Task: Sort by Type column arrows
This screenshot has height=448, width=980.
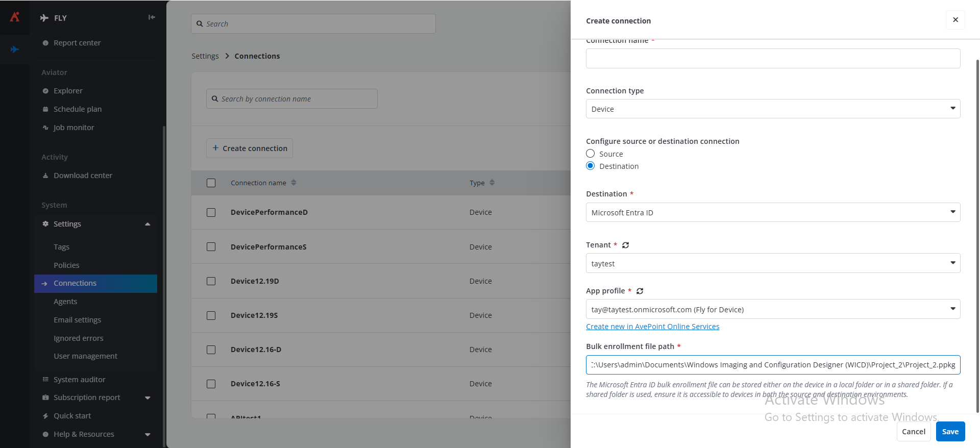Action: (x=492, y=183)
